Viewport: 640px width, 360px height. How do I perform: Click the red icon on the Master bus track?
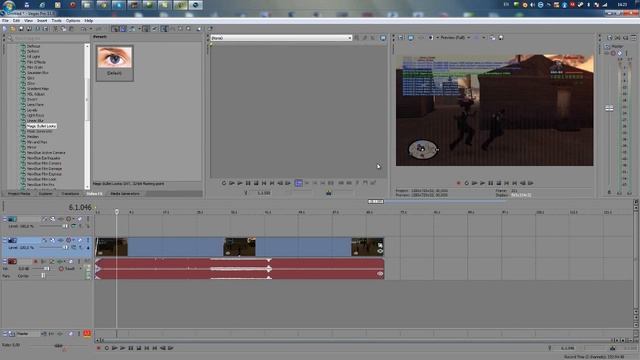[87, 333]
